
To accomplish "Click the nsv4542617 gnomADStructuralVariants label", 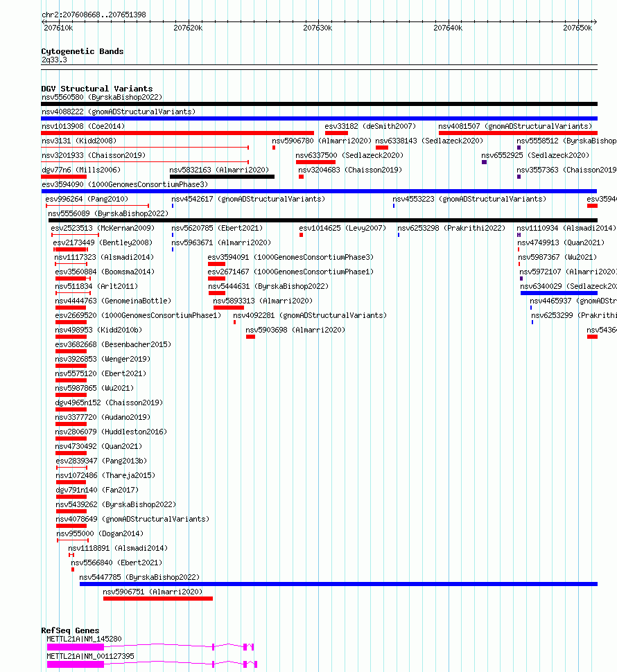I will [248, 200].
